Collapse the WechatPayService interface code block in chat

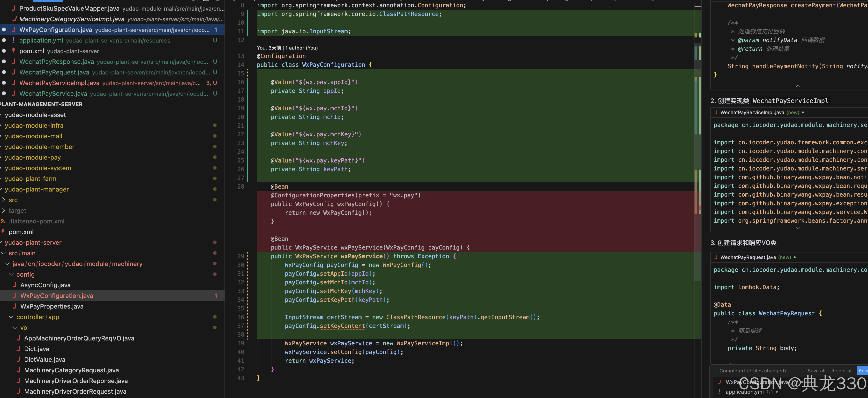(x=798, y=86)
